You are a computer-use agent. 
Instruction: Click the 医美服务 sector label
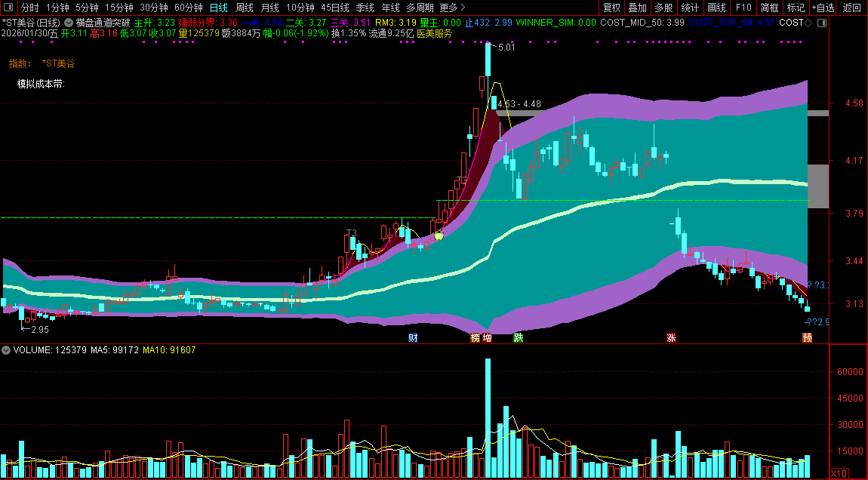click(x=435, y=33)
